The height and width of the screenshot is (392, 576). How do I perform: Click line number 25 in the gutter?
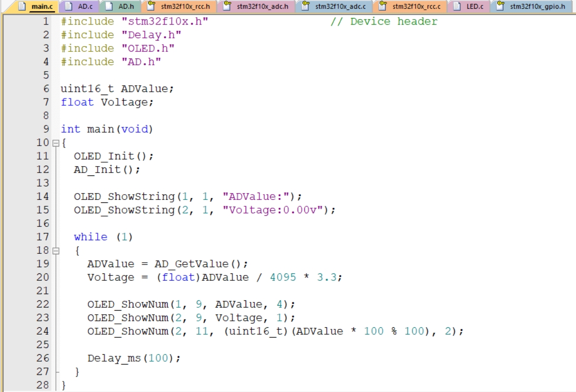[x=43, y=344]
